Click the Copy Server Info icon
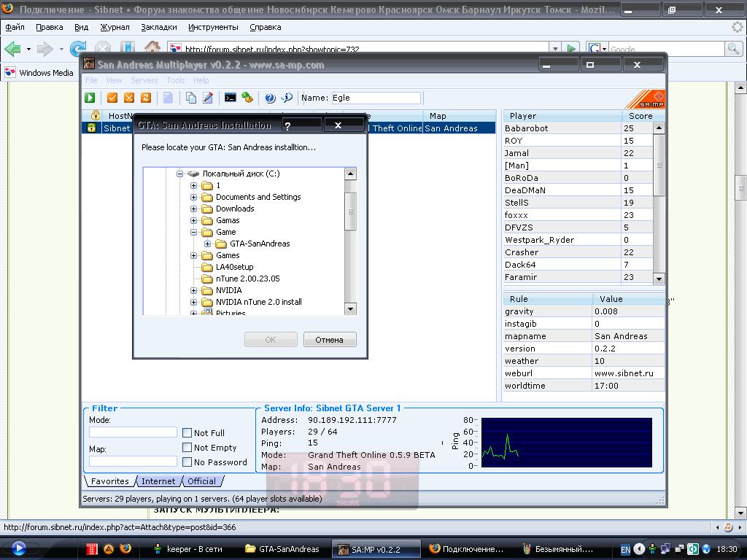The width and height of the screenshot is (747, 560). pyautogui.click(x=190, y=98)
